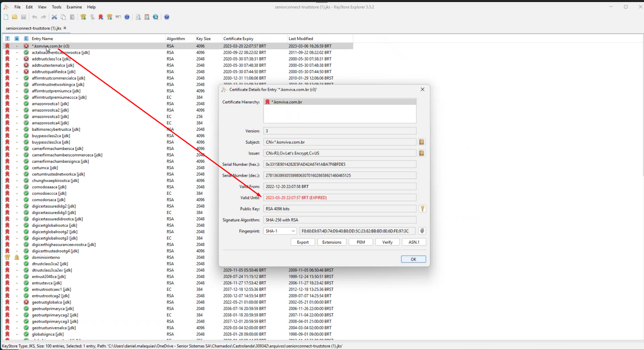644x350 pixels.
Task: Click the Examine Clipboard toolbar icon
Action: click(147, 17)
